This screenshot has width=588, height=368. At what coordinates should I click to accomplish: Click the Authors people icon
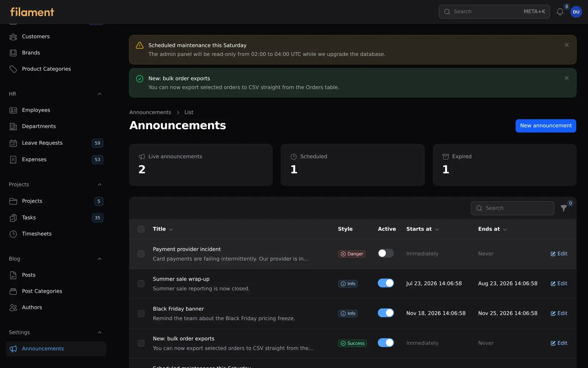point(13,307)
